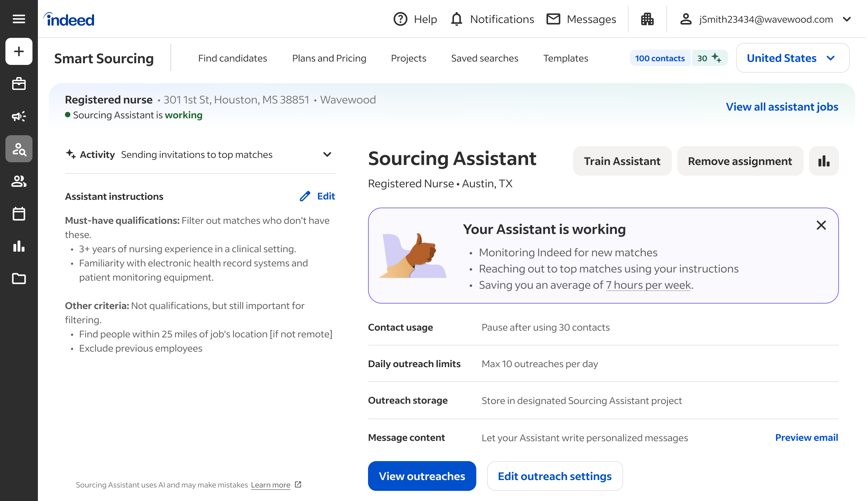The image size is (868, 501).
Task: Click the external link icon beside Learn more
Action: (298, 484)
